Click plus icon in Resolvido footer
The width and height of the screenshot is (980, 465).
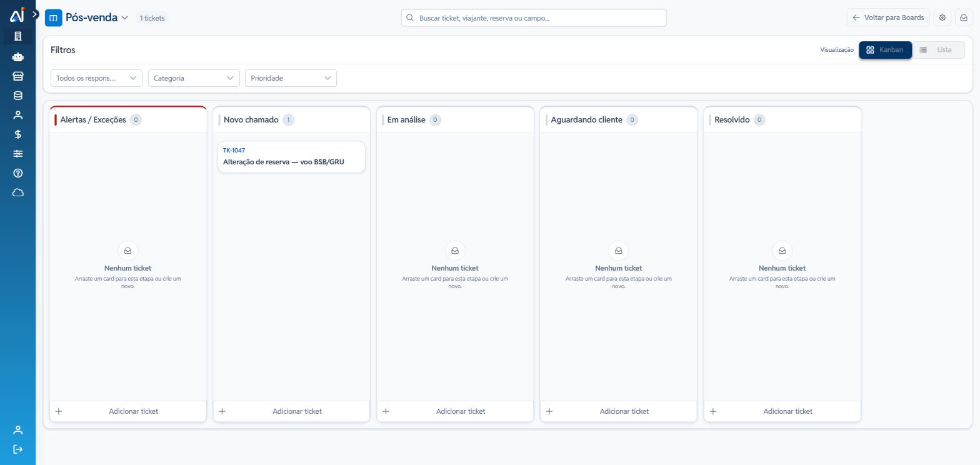coord(713,411)
